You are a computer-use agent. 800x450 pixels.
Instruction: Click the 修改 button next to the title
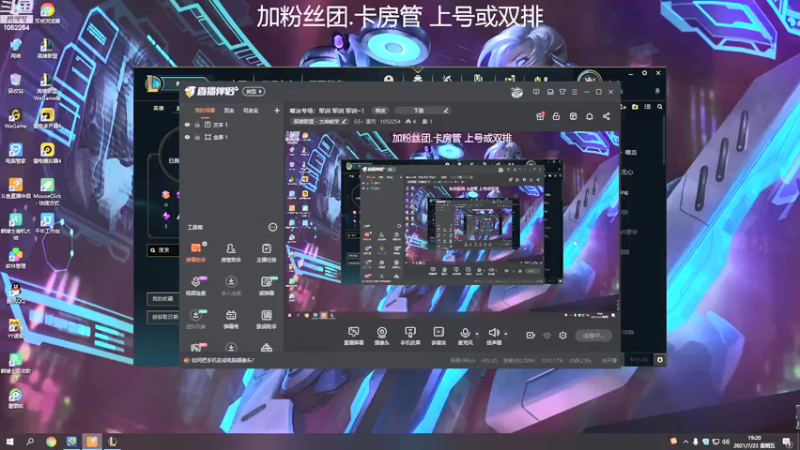381,110
